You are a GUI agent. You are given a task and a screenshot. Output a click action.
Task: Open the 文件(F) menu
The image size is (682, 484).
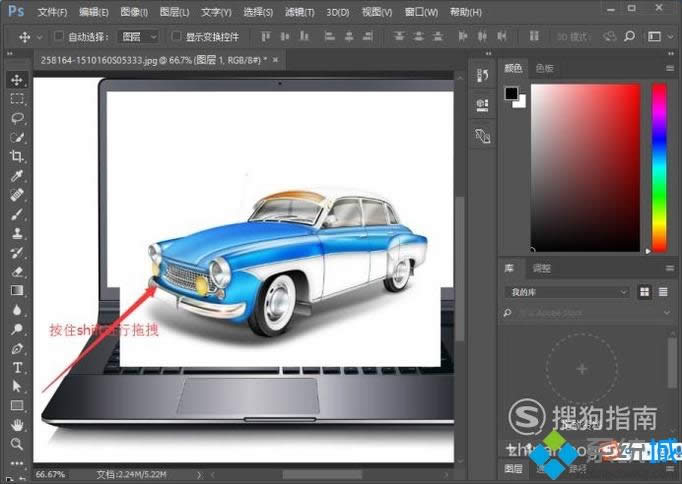point(52,12)
